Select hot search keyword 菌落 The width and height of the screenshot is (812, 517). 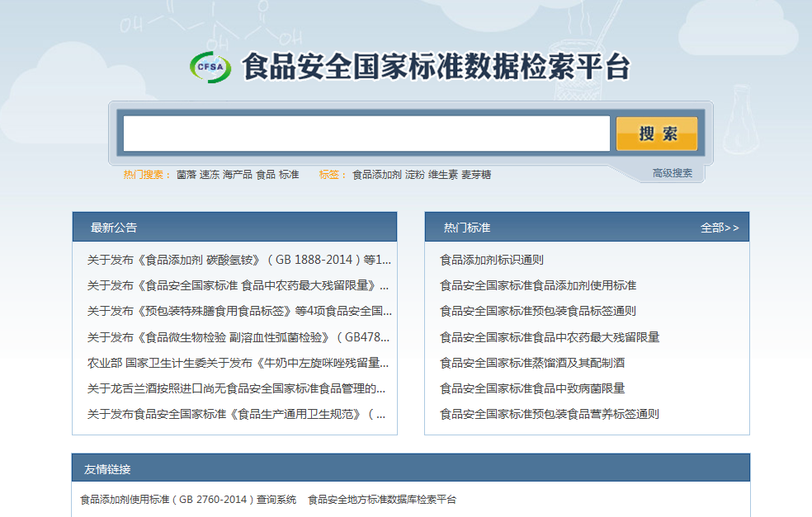click(x=186, y=175)
